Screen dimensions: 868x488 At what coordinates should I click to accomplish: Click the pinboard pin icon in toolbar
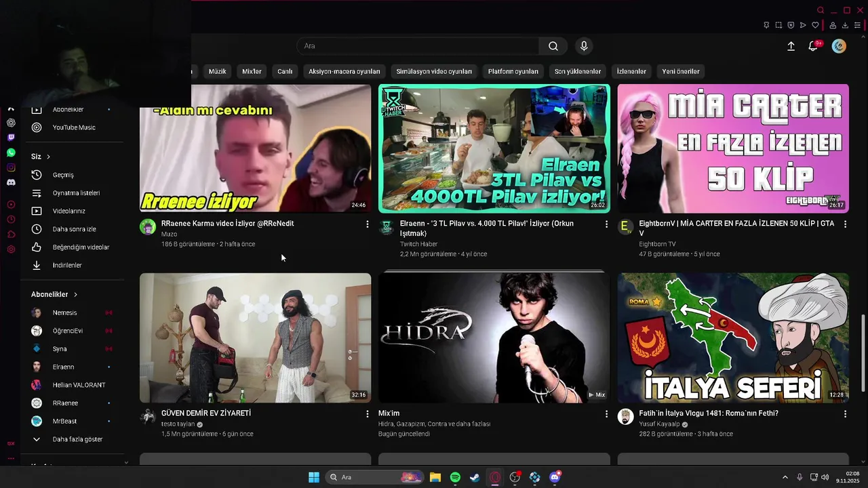pyautogui.click(x=766, y=25)
